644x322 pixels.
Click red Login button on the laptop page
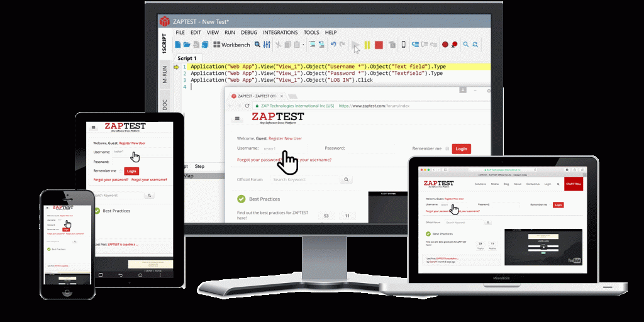pyautogui.click(x=558, y=204)
